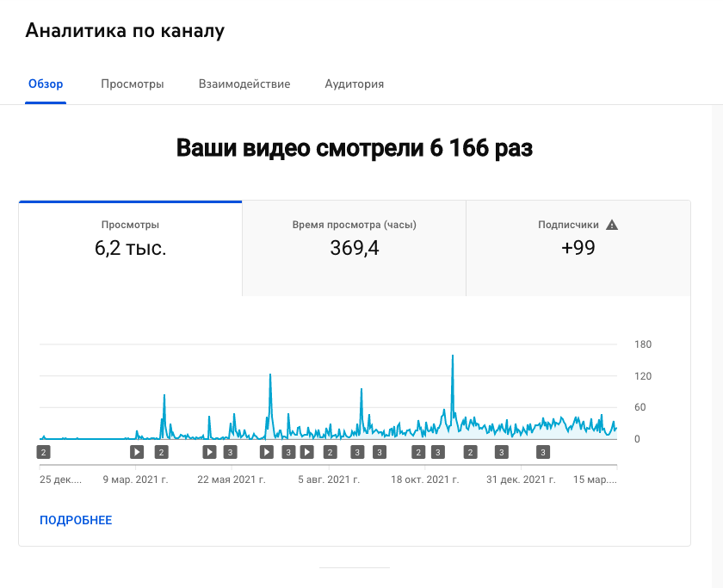The image size is (723, 588).
Task: Select the third video play marker on timeline
Action: pos(267,452)
